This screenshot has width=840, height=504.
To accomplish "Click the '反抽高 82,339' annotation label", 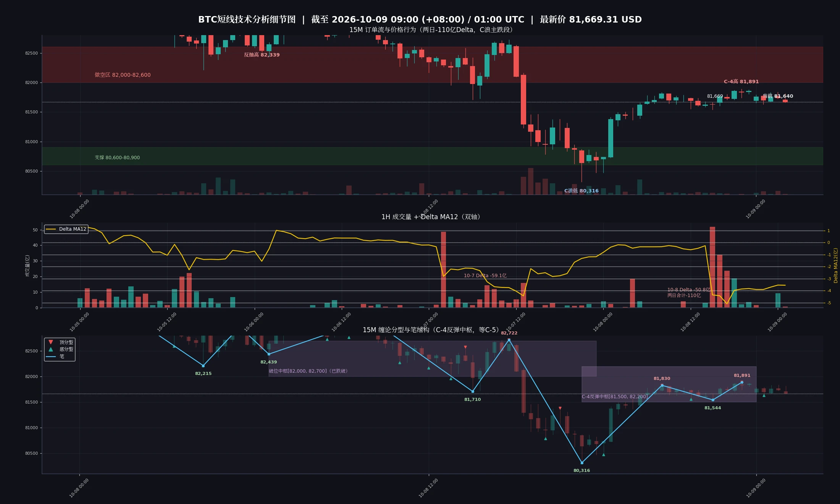I will pyautogui.click(x=262, y=55).
